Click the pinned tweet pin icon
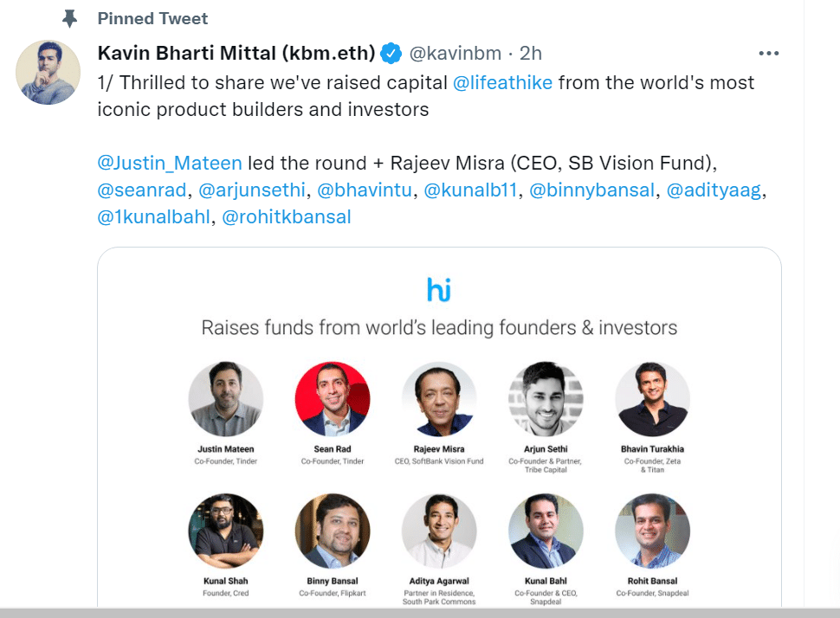This screenshot has height=618, width=840. coord(70,18)
